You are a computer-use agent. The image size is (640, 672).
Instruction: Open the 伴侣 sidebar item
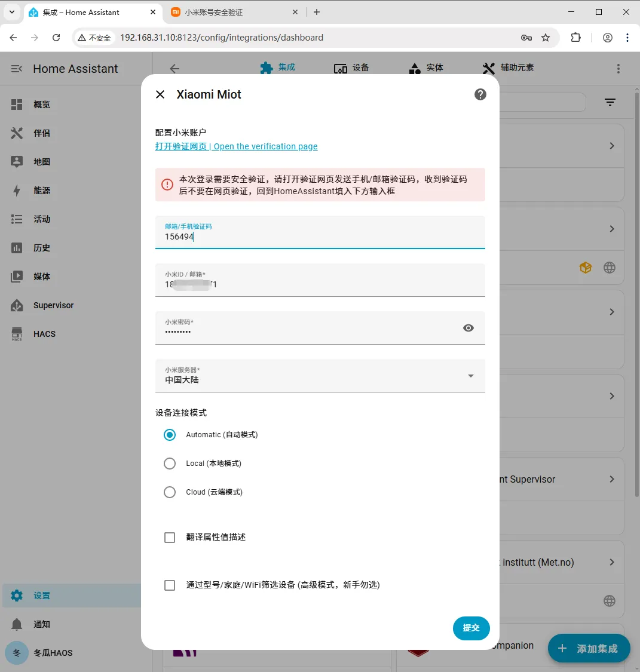(x=71, y=133)
